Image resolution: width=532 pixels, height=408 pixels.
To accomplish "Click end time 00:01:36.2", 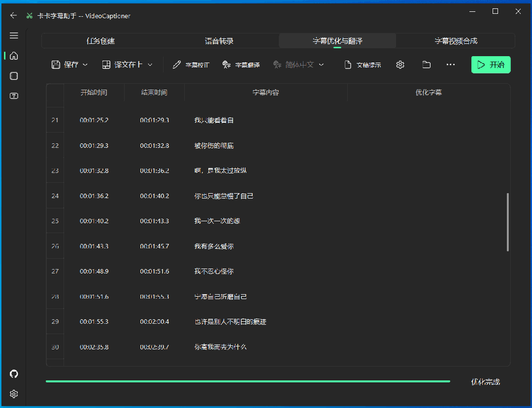I will (154, 170).
